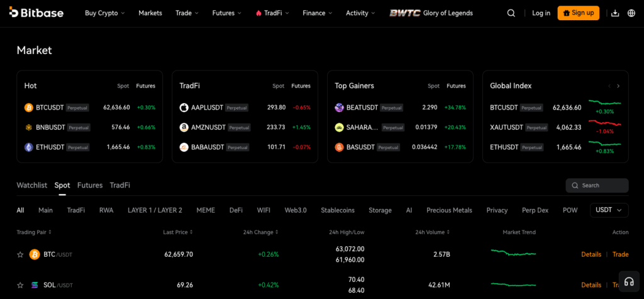Filter by Precious Metals category
Image resolution: width=644 pixels, height=299 pixels.
(x=449, y=210)
